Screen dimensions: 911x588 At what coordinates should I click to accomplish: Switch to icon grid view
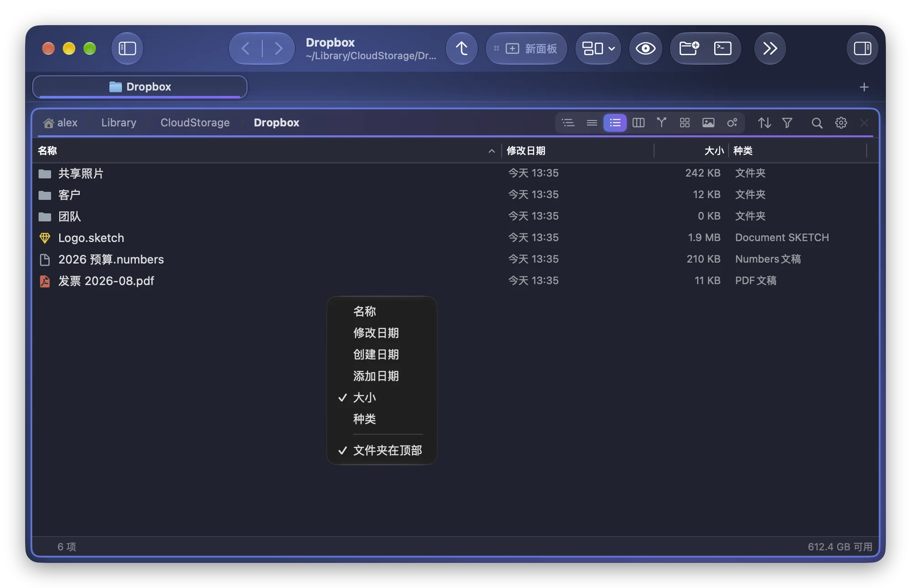(685, 123)
